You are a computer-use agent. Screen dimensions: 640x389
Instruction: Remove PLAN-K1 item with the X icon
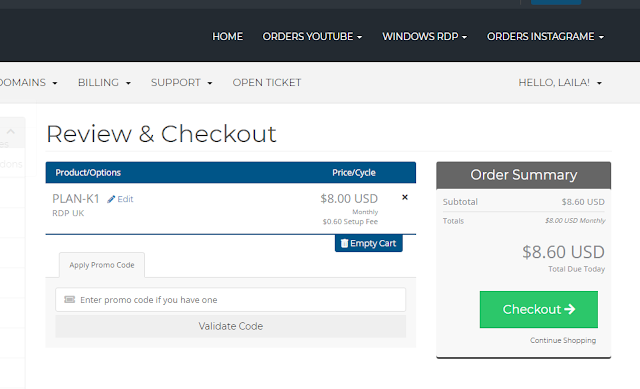tap(404, 197)
